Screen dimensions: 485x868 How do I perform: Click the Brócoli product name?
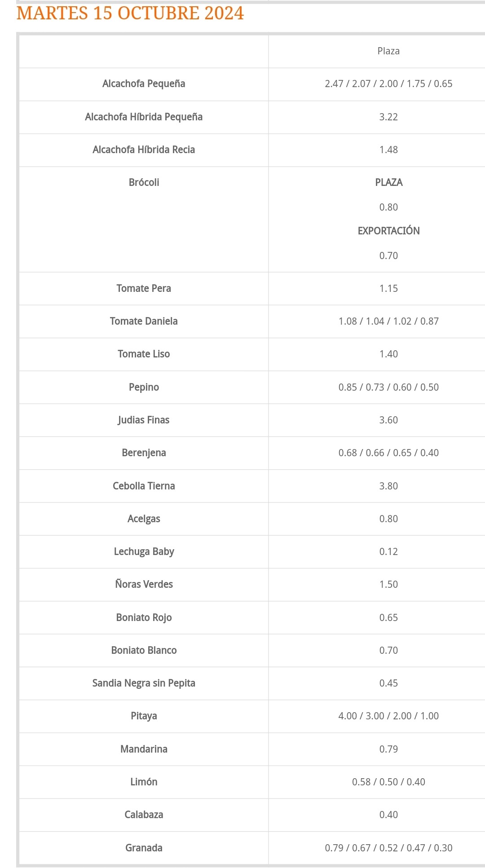pyautogui.click(x=144, y=183)
